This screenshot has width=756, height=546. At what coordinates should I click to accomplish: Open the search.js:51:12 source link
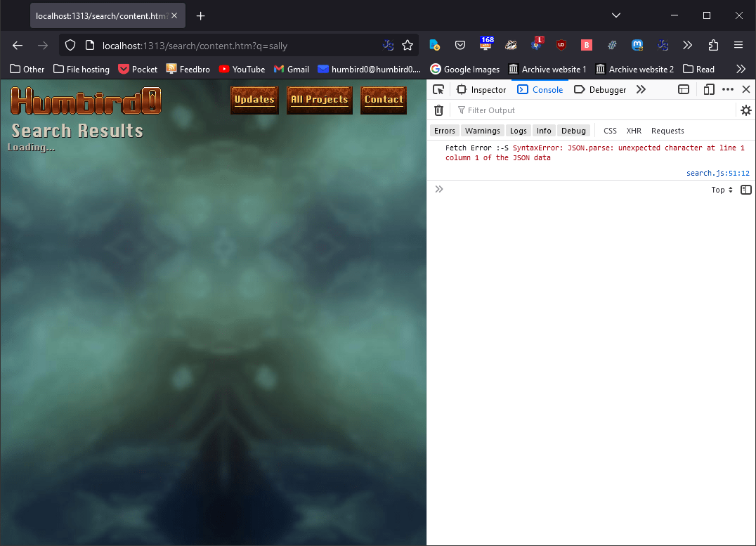pyautogui.click(x=717, y=173)
